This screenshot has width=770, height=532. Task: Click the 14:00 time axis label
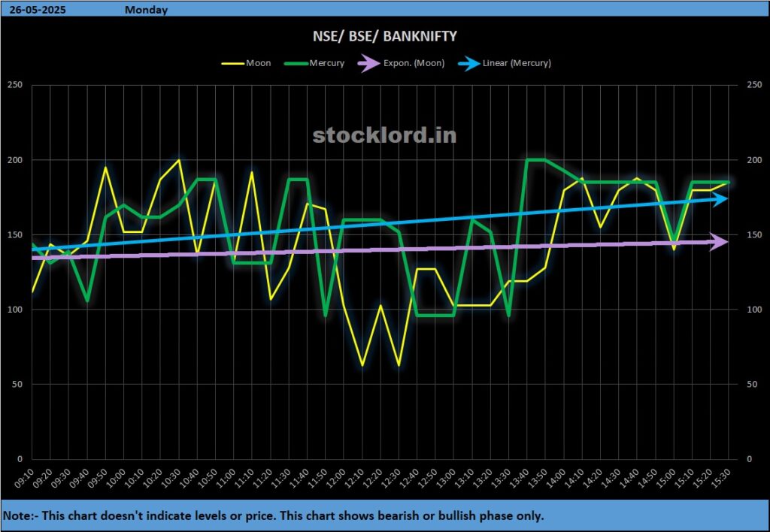556,478
